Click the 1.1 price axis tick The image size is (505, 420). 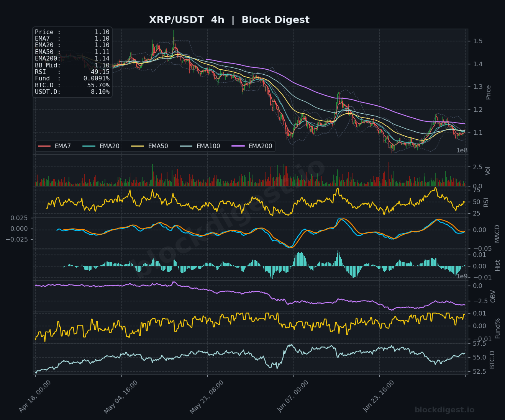(x=477, y=133)
